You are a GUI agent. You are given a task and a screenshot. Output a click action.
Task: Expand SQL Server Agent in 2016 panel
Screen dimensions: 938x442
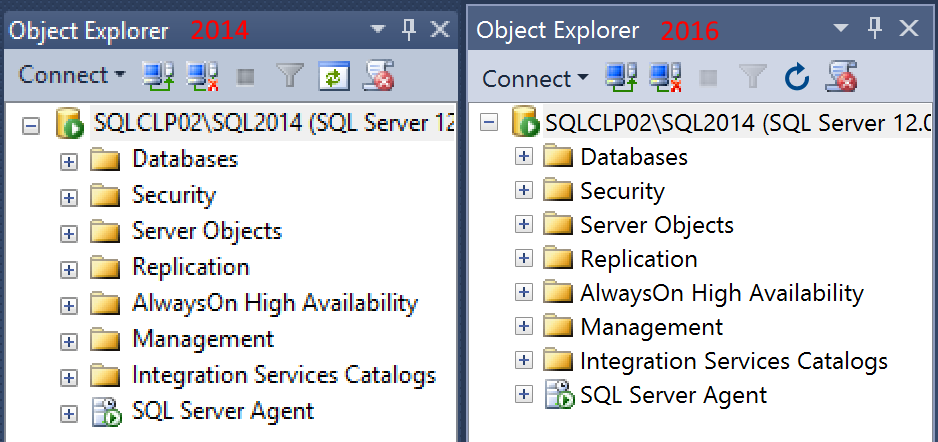[x=522, y=394]
